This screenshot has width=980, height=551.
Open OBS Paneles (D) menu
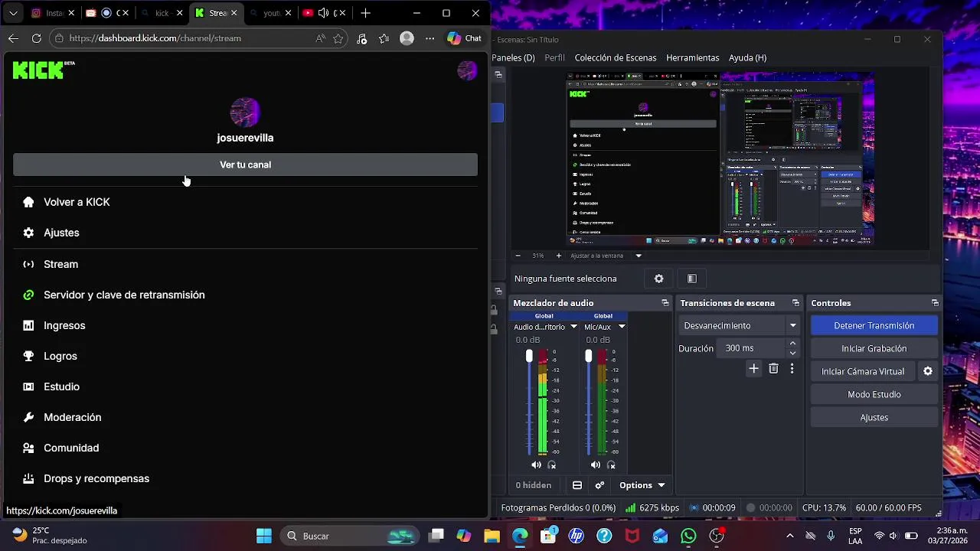pos(513,57)
